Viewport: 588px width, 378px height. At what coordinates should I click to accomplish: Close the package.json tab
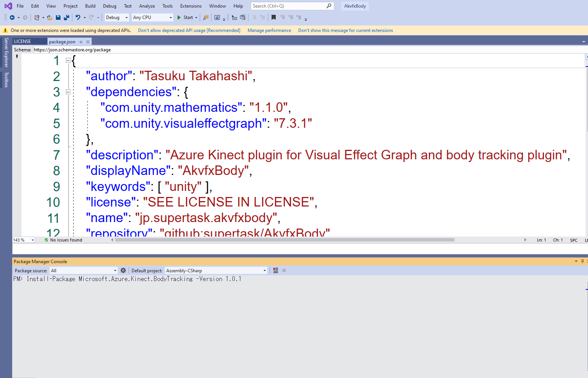coord(88,42)
